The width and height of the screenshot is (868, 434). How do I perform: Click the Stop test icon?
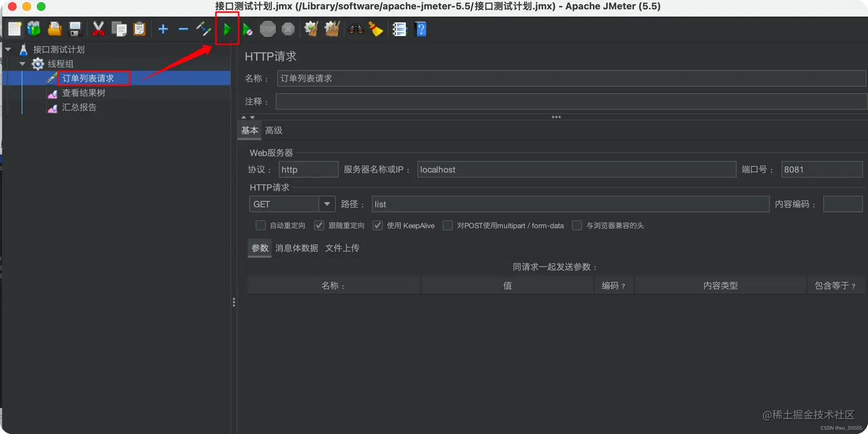point(268,29)
